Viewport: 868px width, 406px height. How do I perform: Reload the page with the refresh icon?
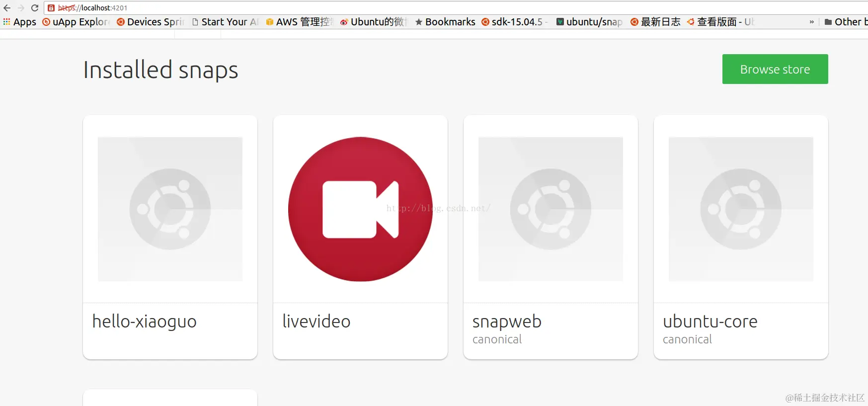[35, 8]
